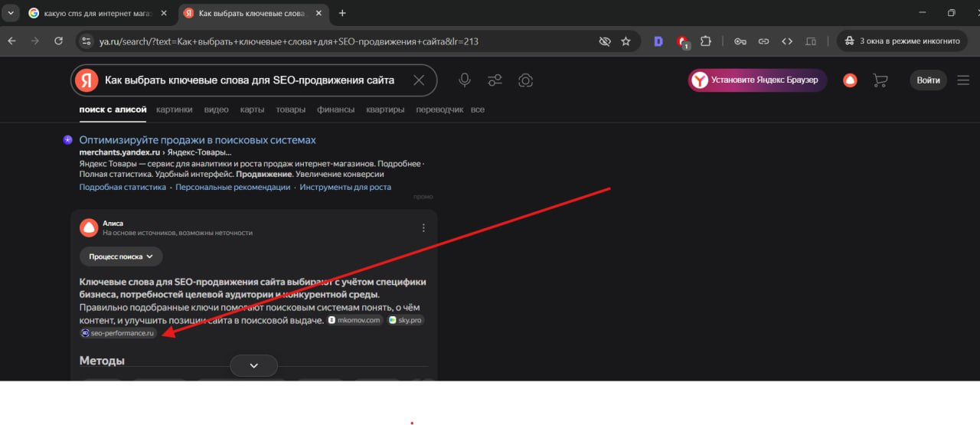The height and width of the screenshot is (425, 980).
Task: Open "Оптимизируйте продажи в поисковых системах" link
Action: (198, 140)
